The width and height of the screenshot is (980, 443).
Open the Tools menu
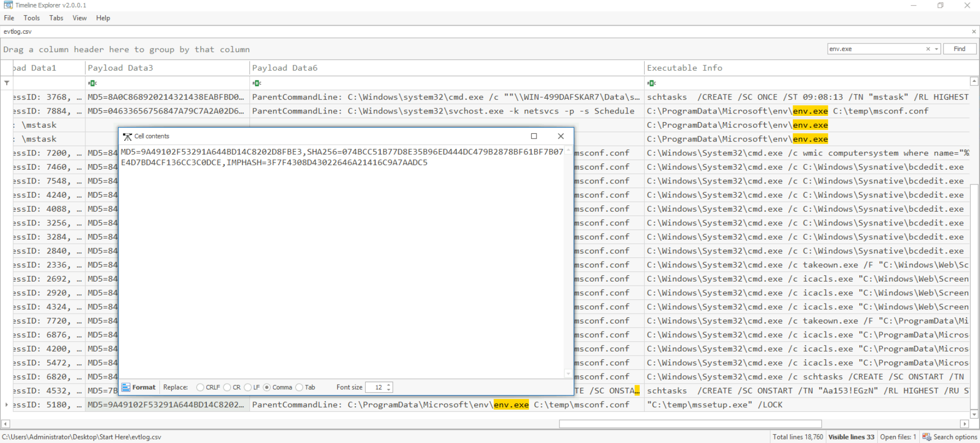tap(31, 18)
